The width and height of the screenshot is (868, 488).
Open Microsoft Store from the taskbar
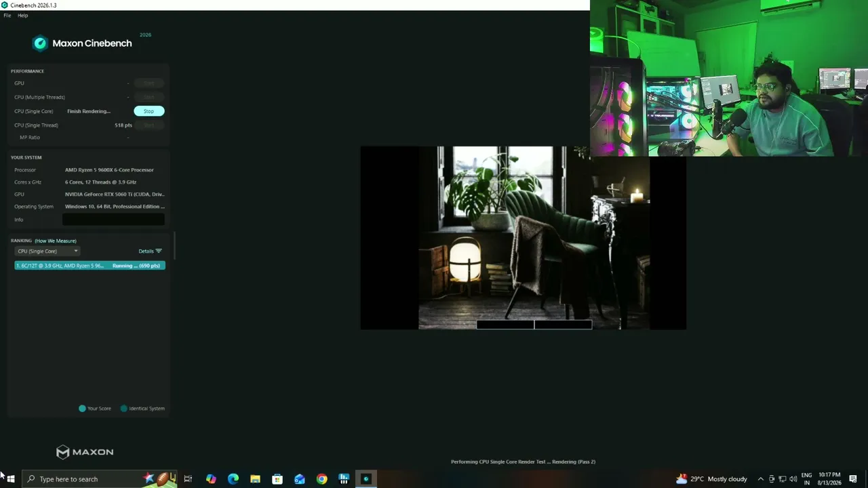277,479
